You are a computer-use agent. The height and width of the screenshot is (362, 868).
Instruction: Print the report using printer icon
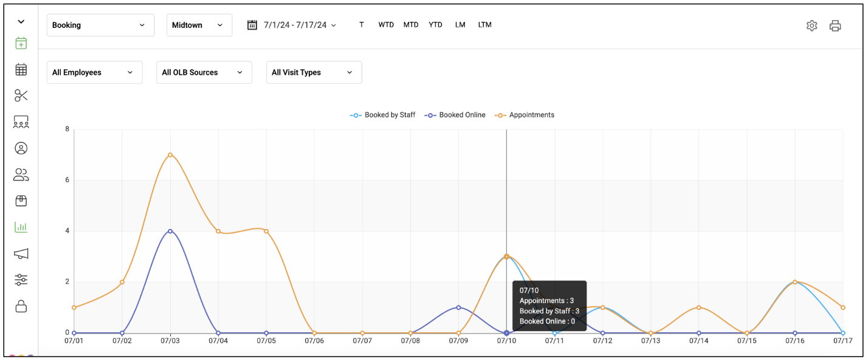tap(835, 26)
